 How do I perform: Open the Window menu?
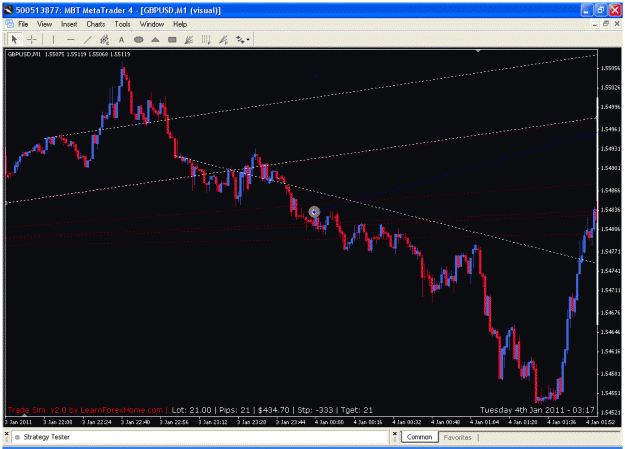point(152,24)
